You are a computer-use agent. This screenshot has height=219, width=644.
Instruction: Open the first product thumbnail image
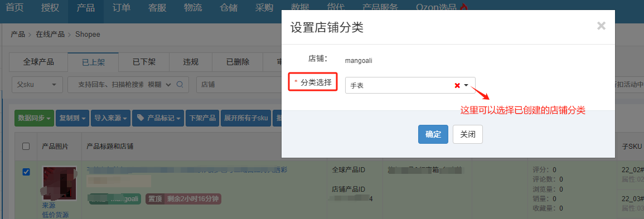(x=59, y=183)
